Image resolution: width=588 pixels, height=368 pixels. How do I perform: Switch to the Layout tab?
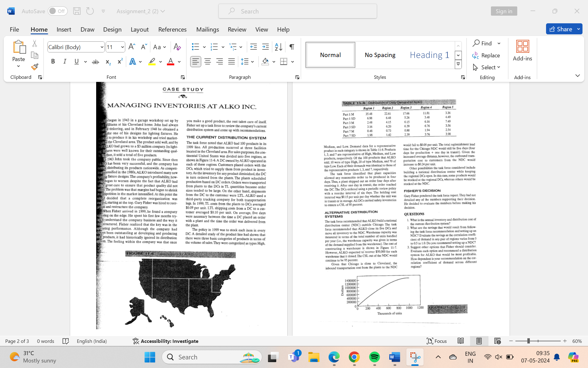[139, 29]
